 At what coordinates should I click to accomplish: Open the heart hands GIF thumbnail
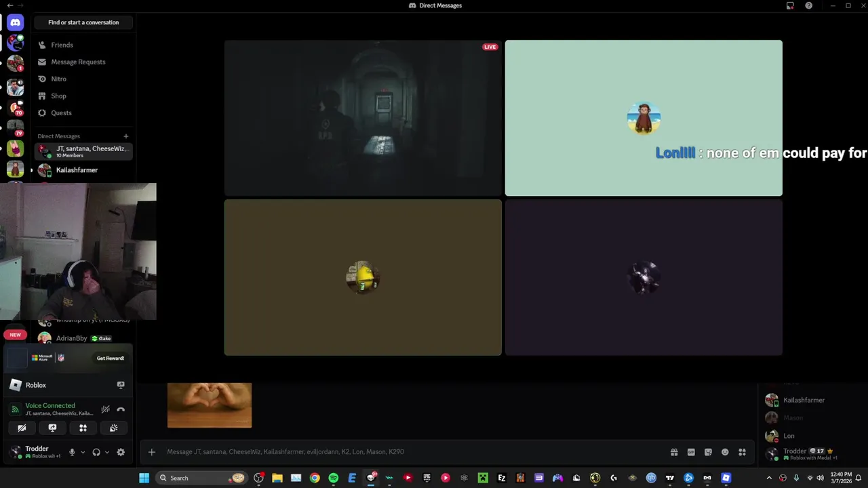click(210, 405)
